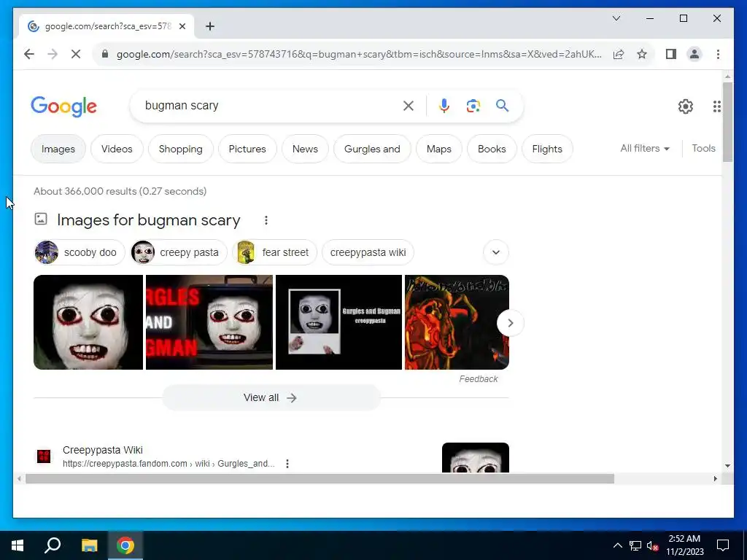Click the magnifier search button
Screen dimensions: 747x560
[502, 106]
